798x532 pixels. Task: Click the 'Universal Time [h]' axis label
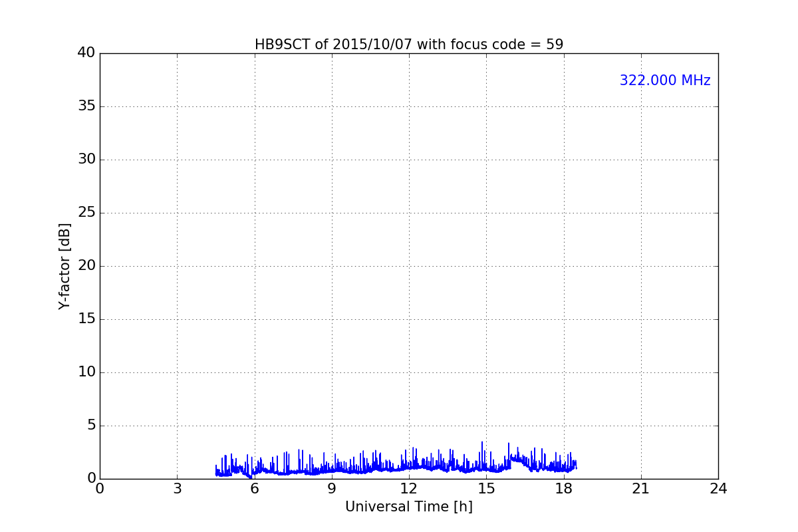coord(409,507)
